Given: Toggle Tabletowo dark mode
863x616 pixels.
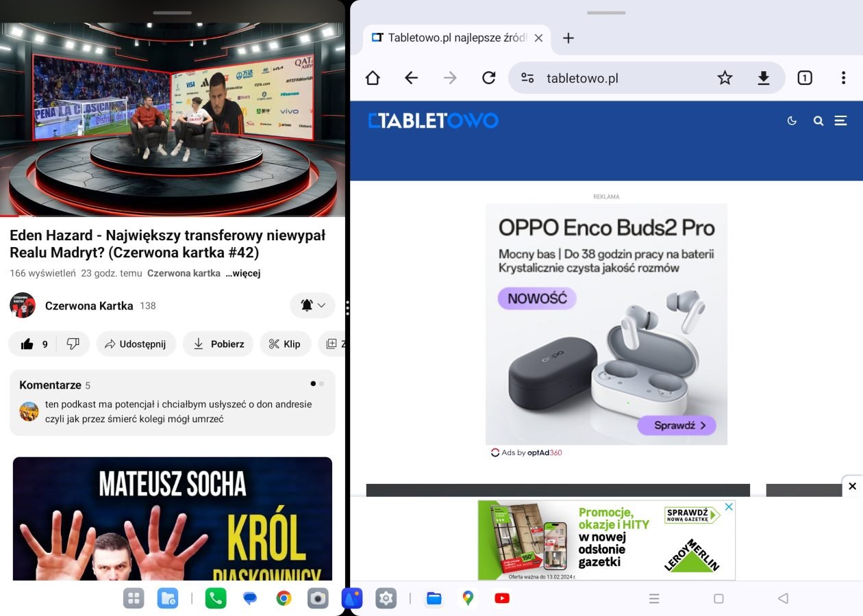Looking at the screenshot, I should [x=792, y=121].
